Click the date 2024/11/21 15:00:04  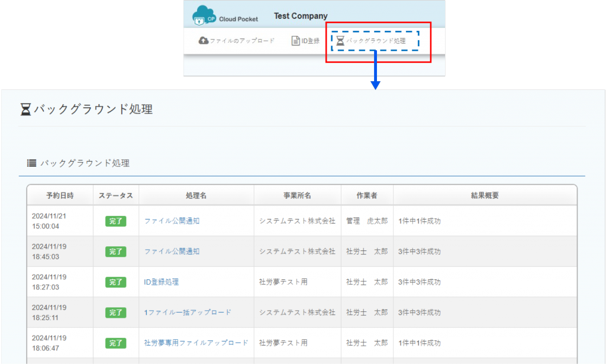pyautogui.click(x=49, y=221)
